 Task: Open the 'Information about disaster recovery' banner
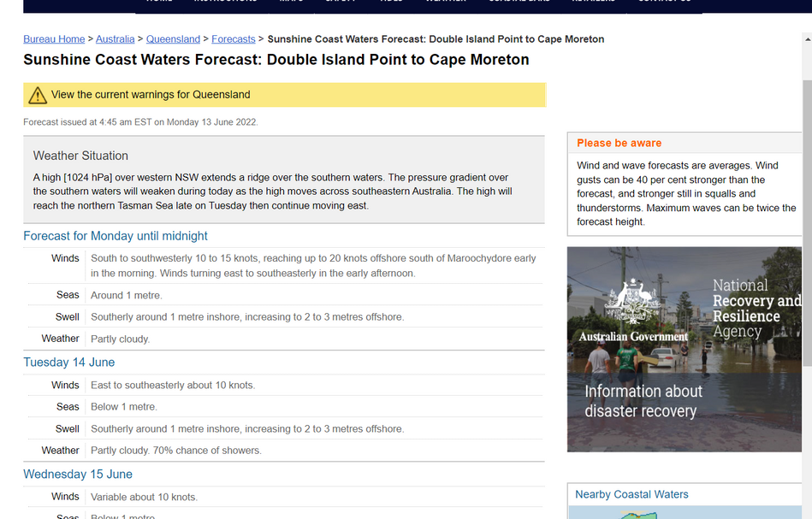tap(643, 401)
